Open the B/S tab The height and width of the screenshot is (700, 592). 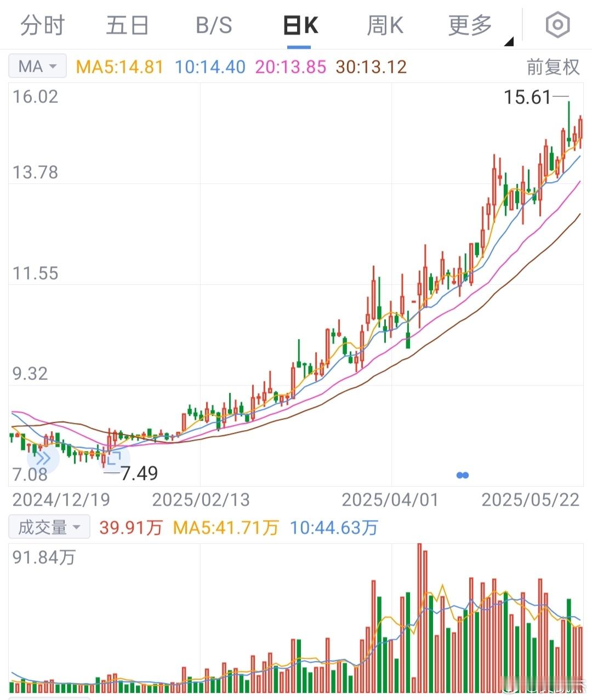click(214, 25)
